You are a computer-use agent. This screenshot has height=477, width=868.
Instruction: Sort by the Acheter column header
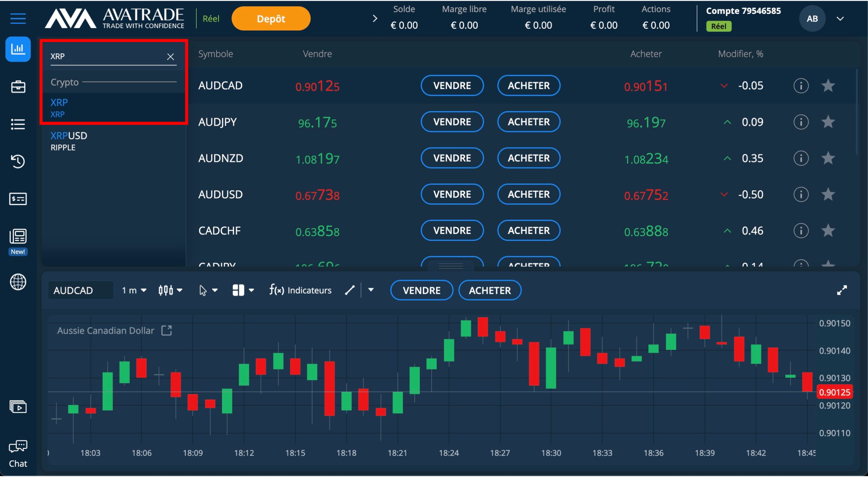(x=646, y=54)
